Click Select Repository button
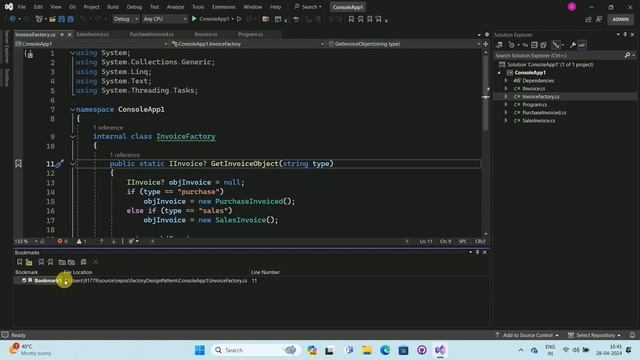 [595, 335]
